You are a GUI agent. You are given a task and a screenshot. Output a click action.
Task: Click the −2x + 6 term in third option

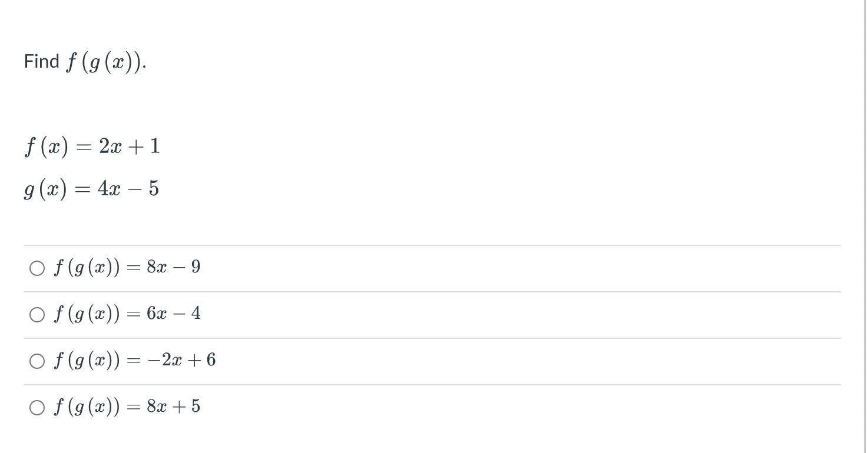[x=181, y=360]
